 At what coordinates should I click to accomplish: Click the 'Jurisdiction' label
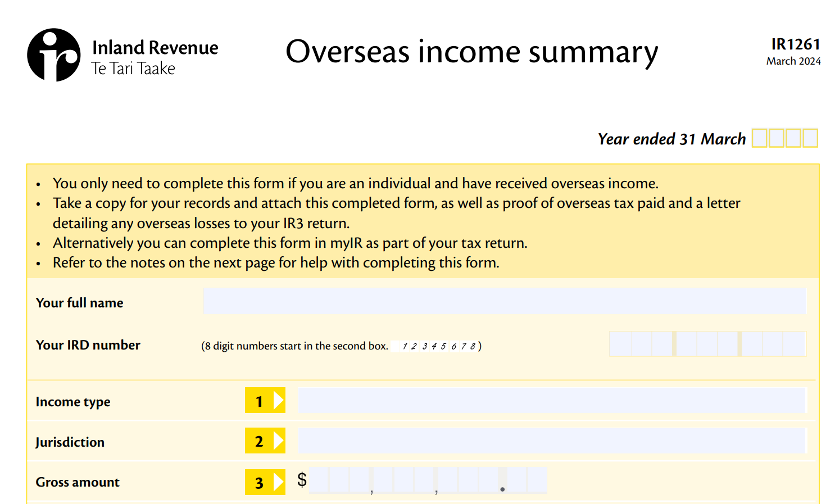[70, 442]
